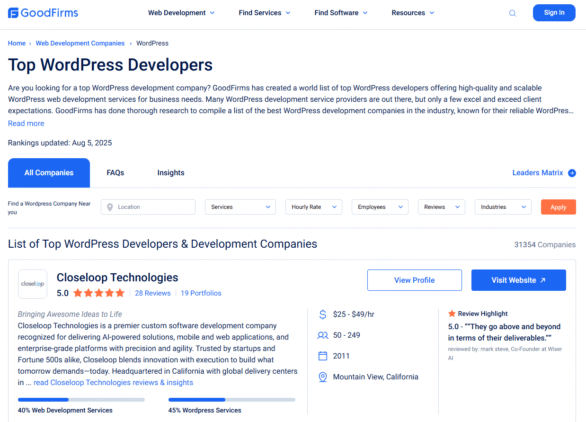Viewport: 586px width, 422px height.
Task: Open the Employees filter dropdown
Action: 380,207
